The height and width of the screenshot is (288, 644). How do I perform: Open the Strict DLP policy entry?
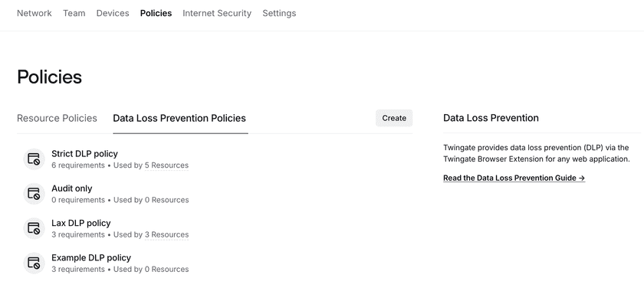[x=84, y=154]
